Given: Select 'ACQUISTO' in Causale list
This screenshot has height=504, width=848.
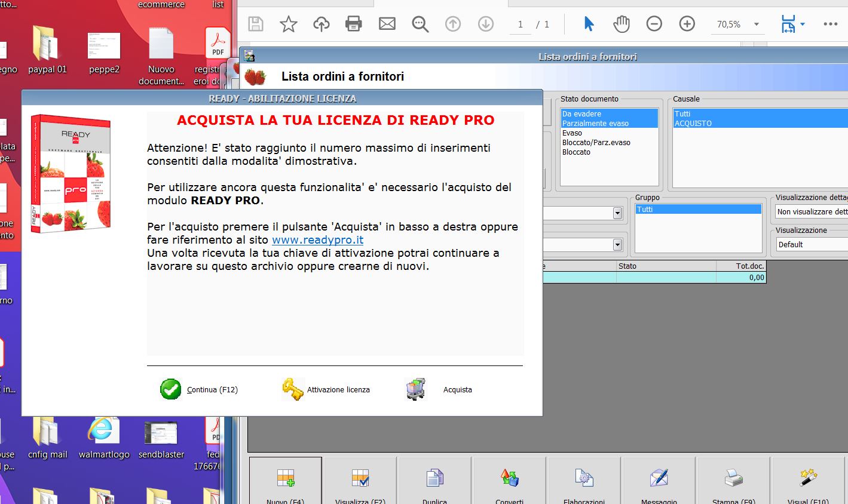Looking at the screenshot, I should [x=760, y=123].
